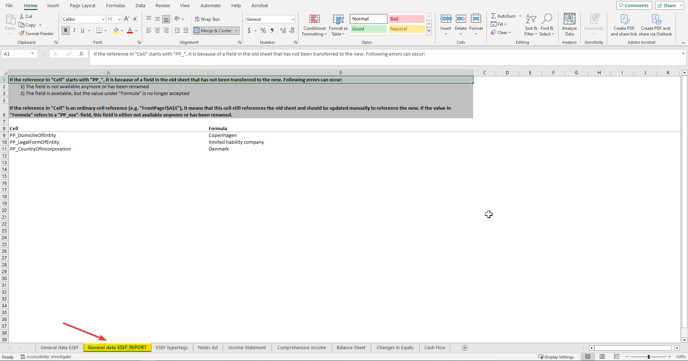
Task: Open Format cells menu icon
Action: coord(476,19)
